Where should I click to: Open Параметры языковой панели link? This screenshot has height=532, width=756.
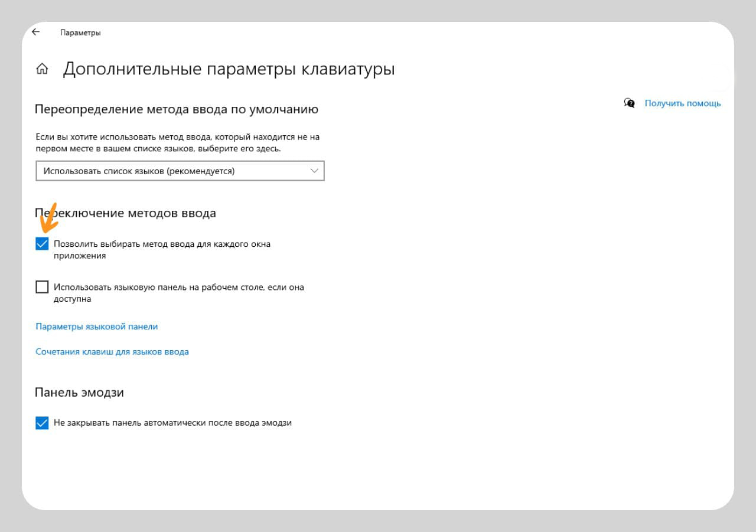[x=97, y=327]
